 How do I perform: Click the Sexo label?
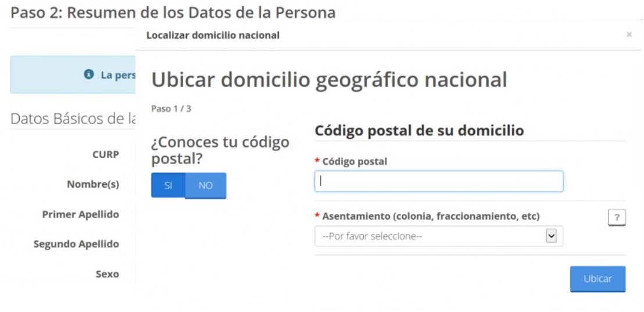click(107, 274)
